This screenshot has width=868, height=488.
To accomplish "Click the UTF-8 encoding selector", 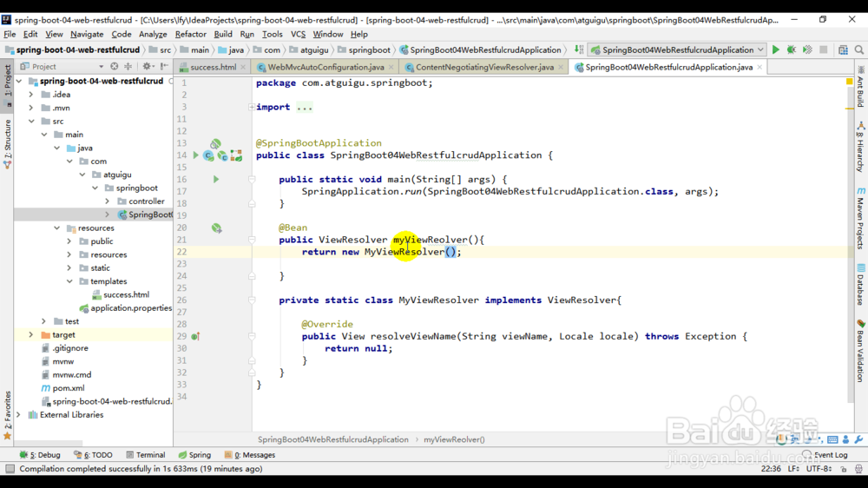I will pos(819,469).
